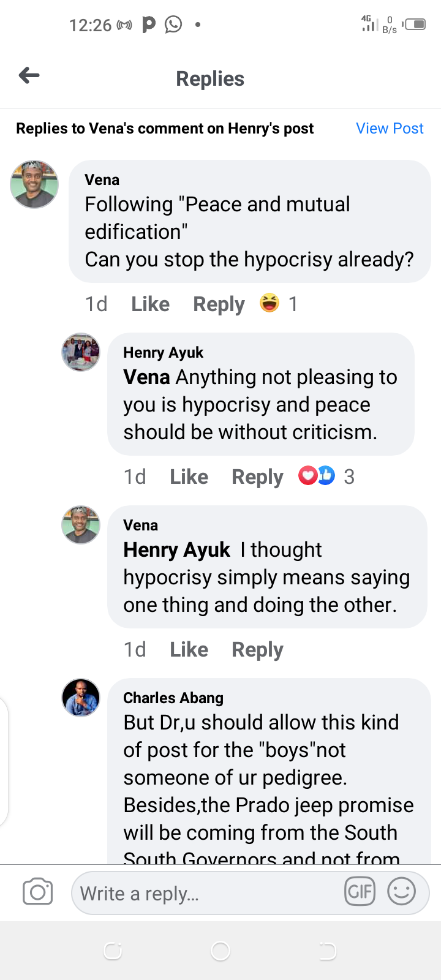
Task: Tap Android recent apps navigation button
Action: point(113,951)
